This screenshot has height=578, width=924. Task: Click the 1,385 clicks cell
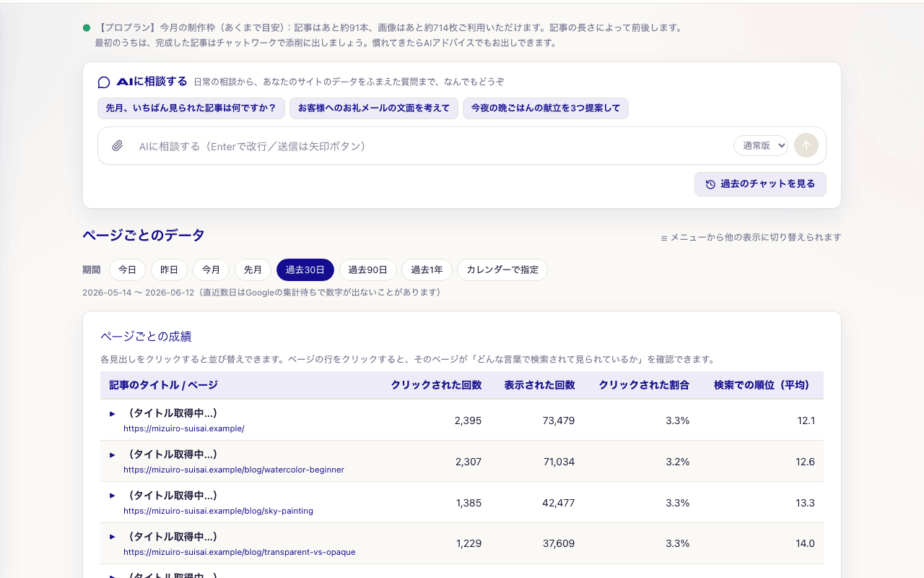point(469,503)
